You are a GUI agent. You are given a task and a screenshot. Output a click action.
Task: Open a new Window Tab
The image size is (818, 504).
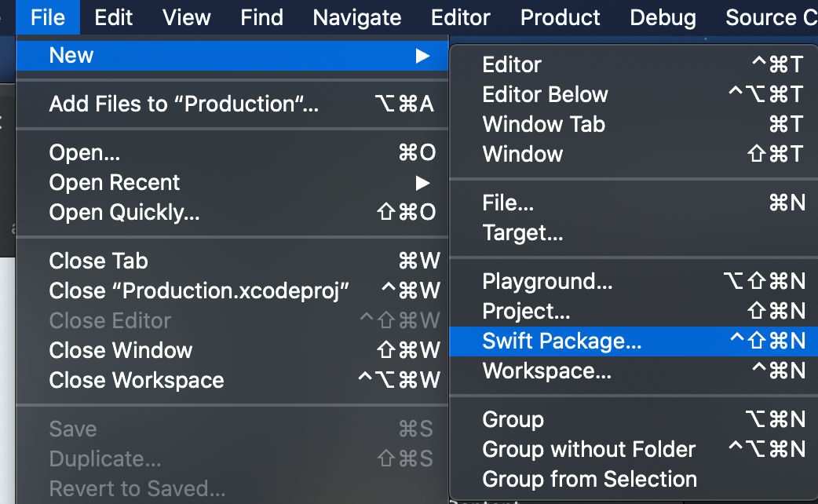pos(634,125)
